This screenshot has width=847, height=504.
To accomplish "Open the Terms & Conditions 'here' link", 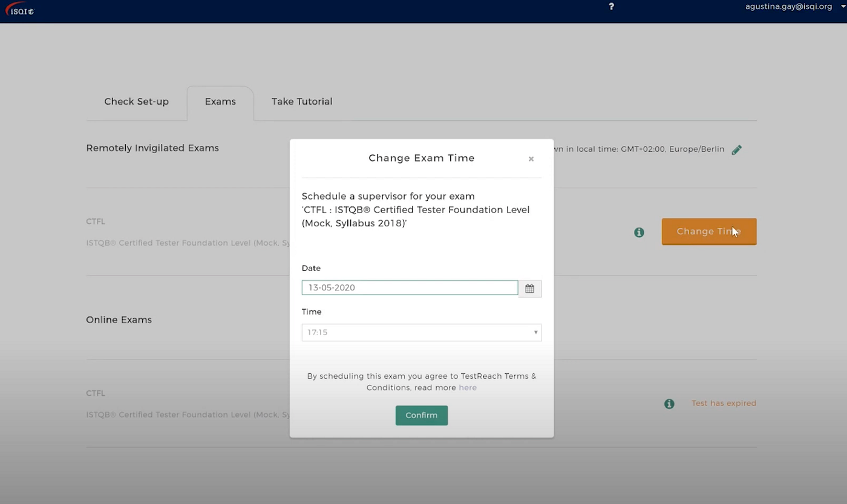I will 468,388.
